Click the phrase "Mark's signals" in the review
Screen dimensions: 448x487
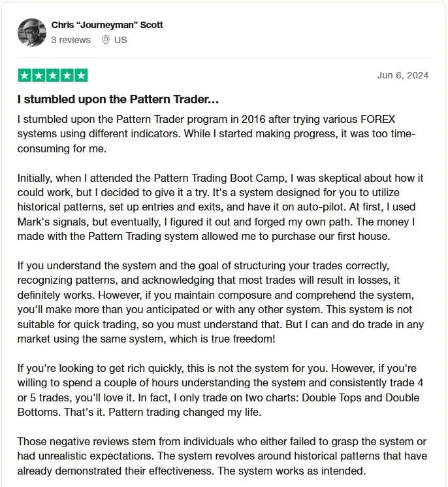[52, 222]
